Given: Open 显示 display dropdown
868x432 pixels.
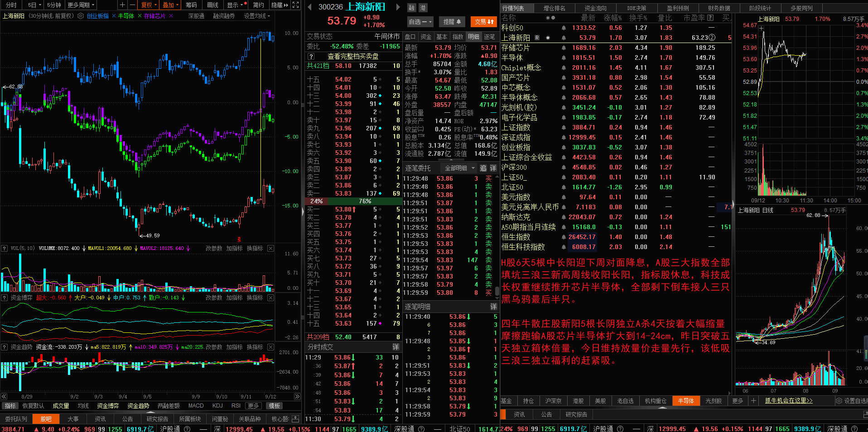Looking at the screenshot, I should pos(236,5).
